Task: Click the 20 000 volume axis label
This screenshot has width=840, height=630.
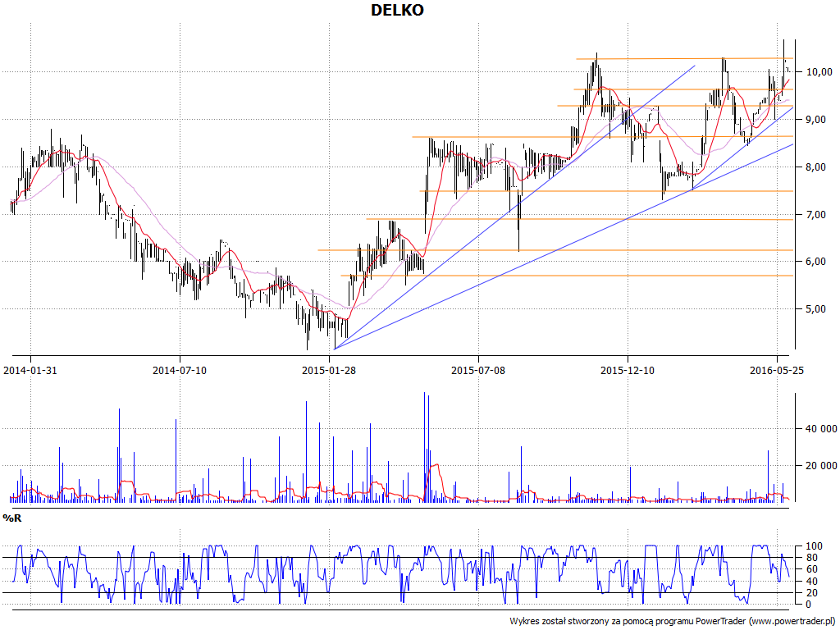Action: (819, 466)
